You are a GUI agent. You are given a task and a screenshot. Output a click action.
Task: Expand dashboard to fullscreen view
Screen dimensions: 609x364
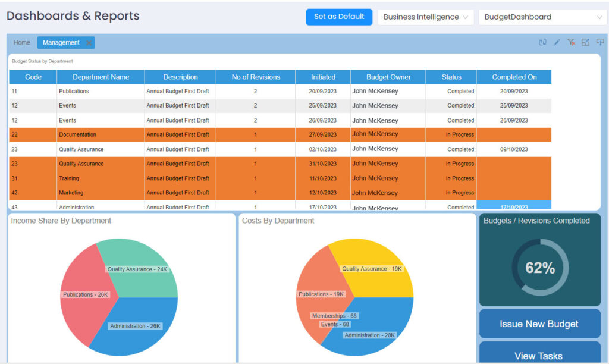(585, 42)
